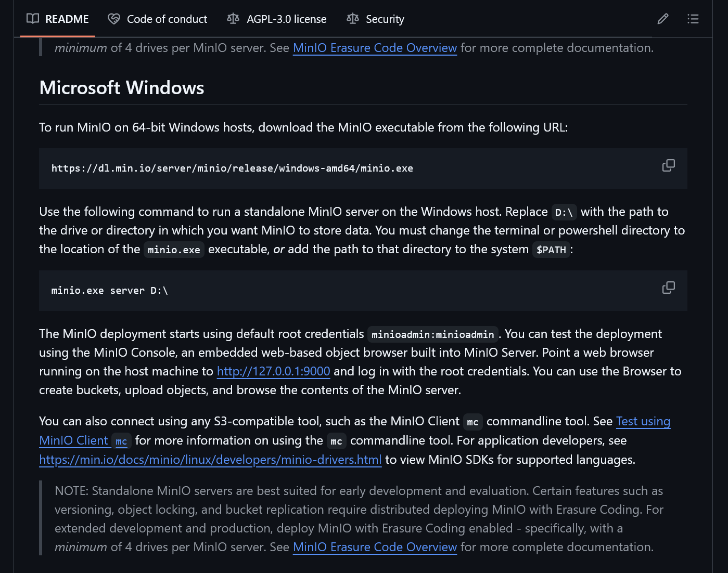Click the minioadmin:minioadmin inline code
The width and height of the screenshot is (728, 573).
tap(432, 334)
